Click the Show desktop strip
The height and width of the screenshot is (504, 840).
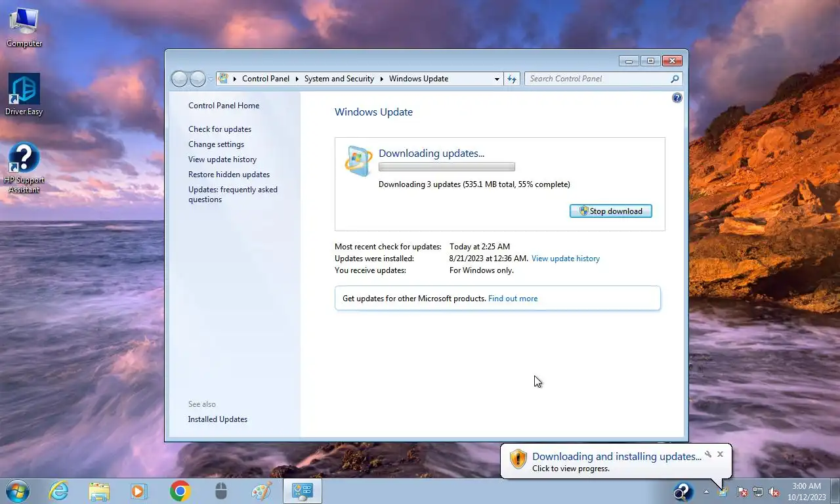pyautogui.click(x=835, y=492)
